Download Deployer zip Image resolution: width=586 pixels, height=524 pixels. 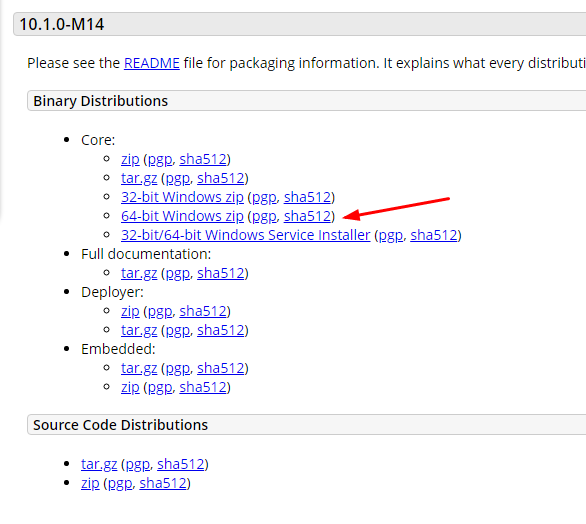[130, 311]
